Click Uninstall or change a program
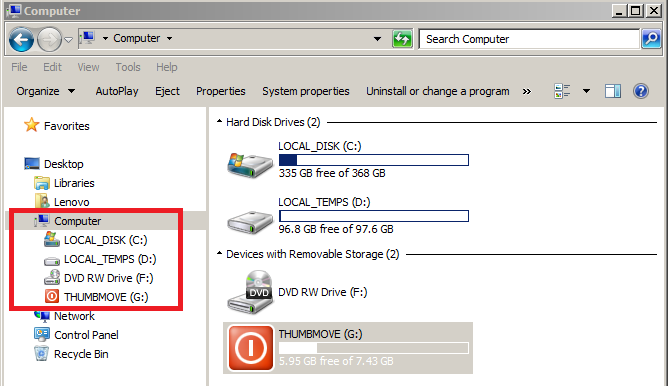 click(x=438, y=91)
